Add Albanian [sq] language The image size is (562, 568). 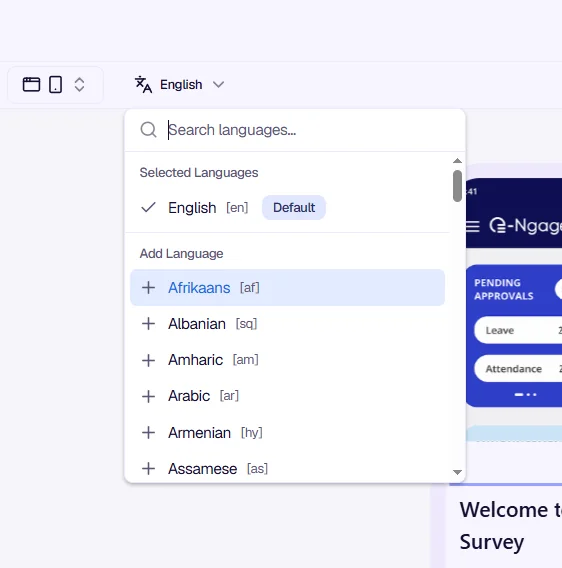point(287,324)
